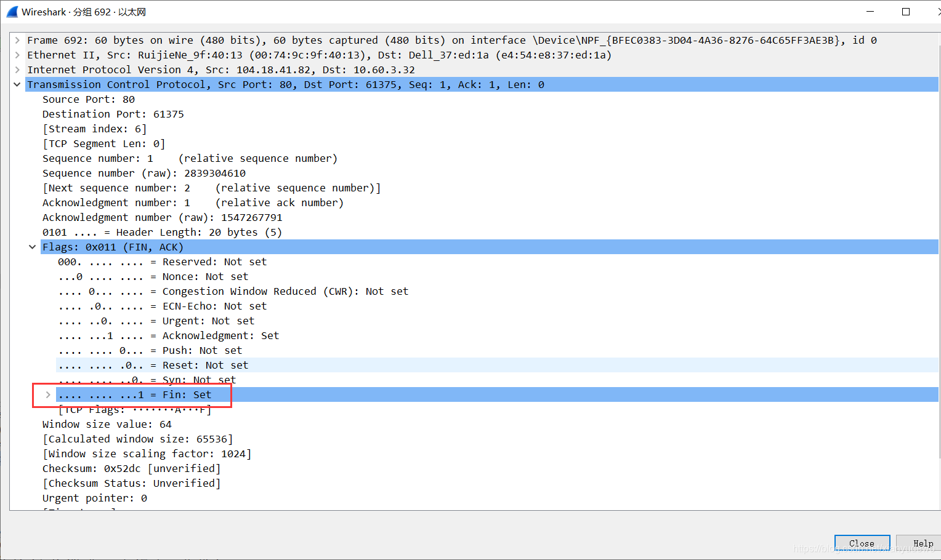Screen dimensions: 941x560
Task: Expand Internet Protocol Version 4 section
Action: tap(17, 70)
